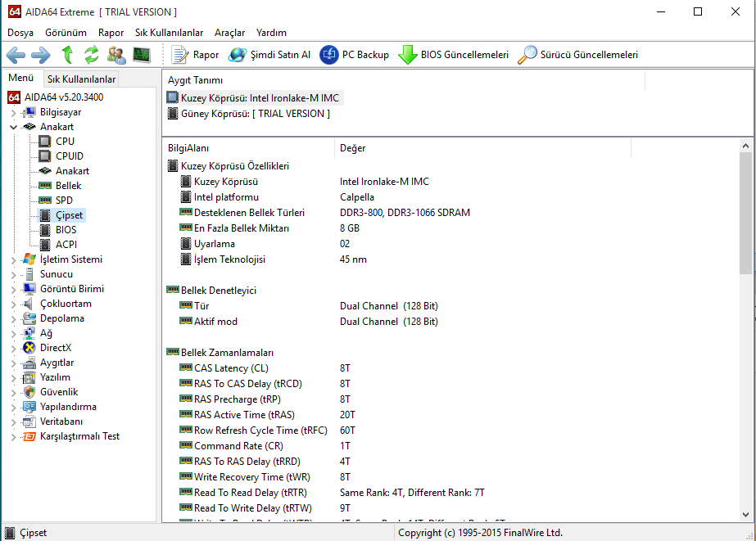
Task: Click the forward navigation arrow icon
Action: tap(40, 55)
